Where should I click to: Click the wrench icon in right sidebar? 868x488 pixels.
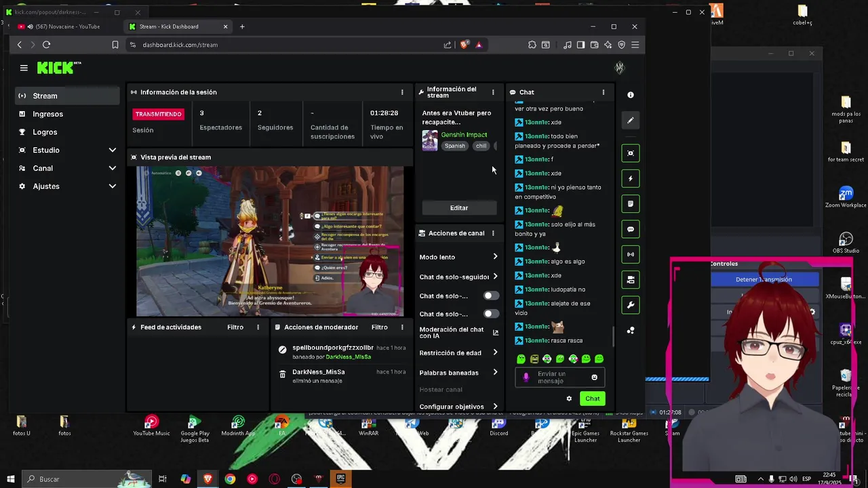point(631,305)
